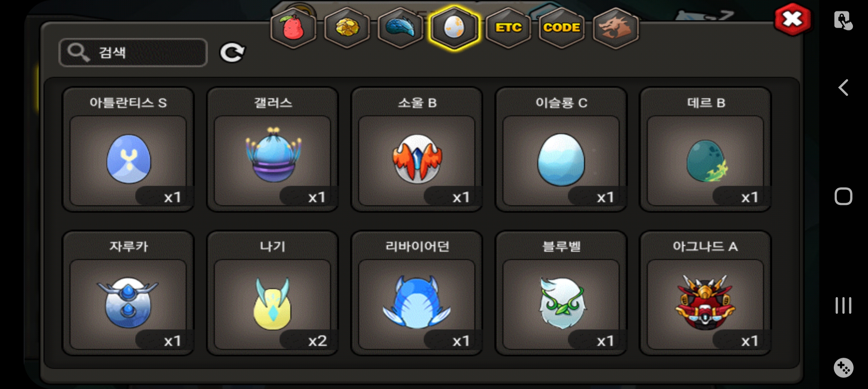Select the 데르 B egg
Viewport: 868px width, 389px height.
pyautogui.click(x=705, y=149)
